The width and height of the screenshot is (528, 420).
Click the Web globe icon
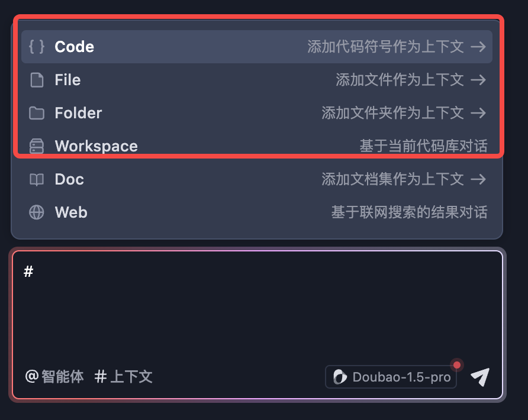[x=37, y=212]
